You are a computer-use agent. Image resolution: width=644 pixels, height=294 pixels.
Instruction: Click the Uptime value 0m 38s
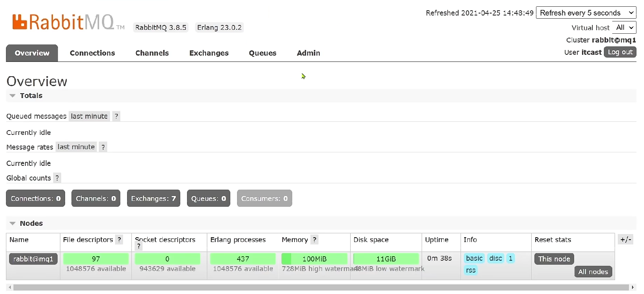pos(440,258)
